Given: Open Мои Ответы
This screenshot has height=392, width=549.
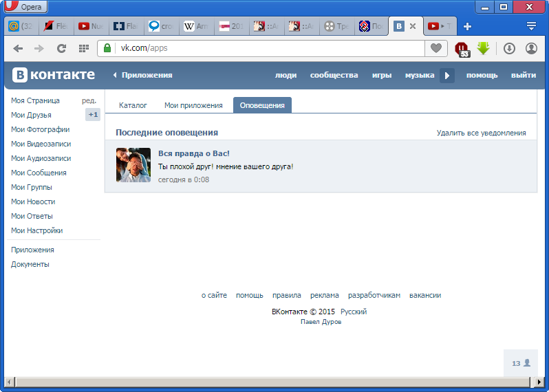Looking at the screenshot, I should coord(32,217).
